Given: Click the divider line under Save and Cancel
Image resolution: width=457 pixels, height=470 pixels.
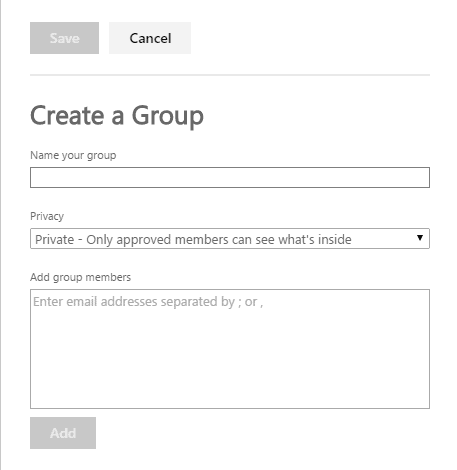Looking at the screenshot, I should (230, 75).
